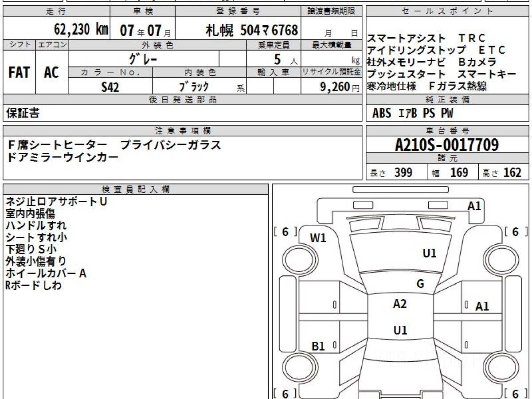
Task: Select the 注意事項欄 header
Action: click(x=182, y=131)
